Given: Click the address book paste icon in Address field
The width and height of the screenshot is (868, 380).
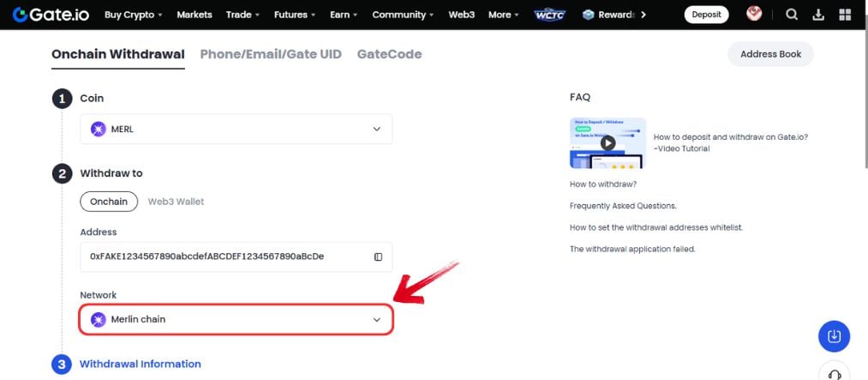Looking at the screenshot, I should pyautogui.click(x=378, y=256).
